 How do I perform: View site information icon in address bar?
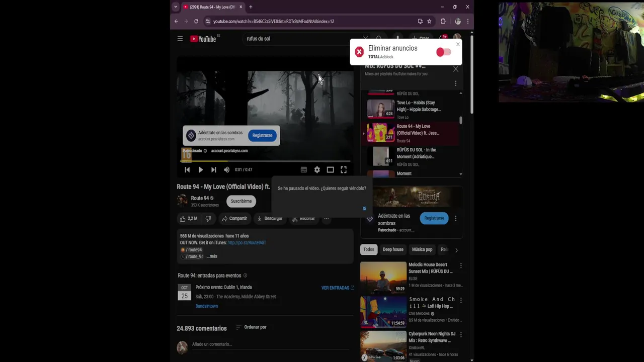208,21
